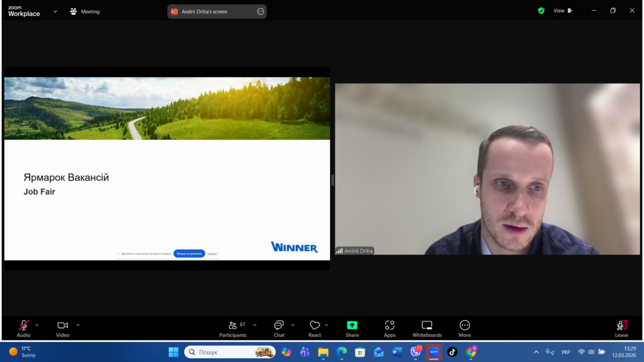Click the green encryption shield icon

(x=541, y=11)
